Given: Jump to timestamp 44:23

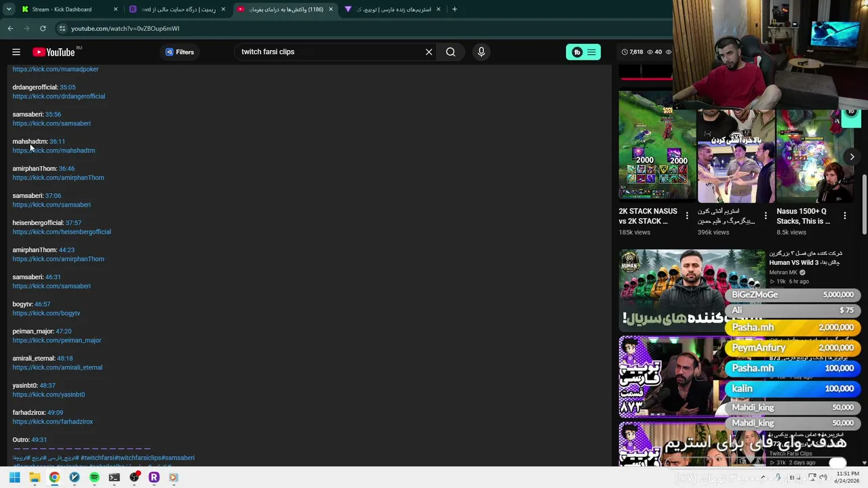Looking at the screenshot, I should tap(66, 250).
